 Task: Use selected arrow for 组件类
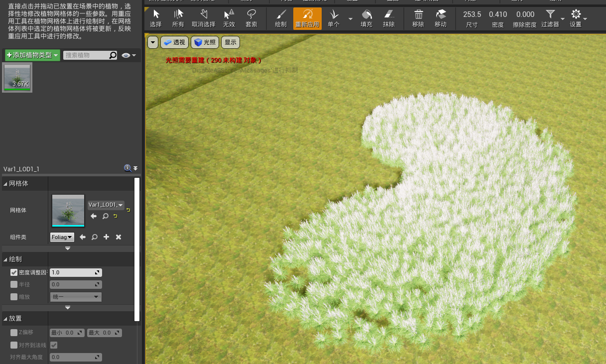83,237
